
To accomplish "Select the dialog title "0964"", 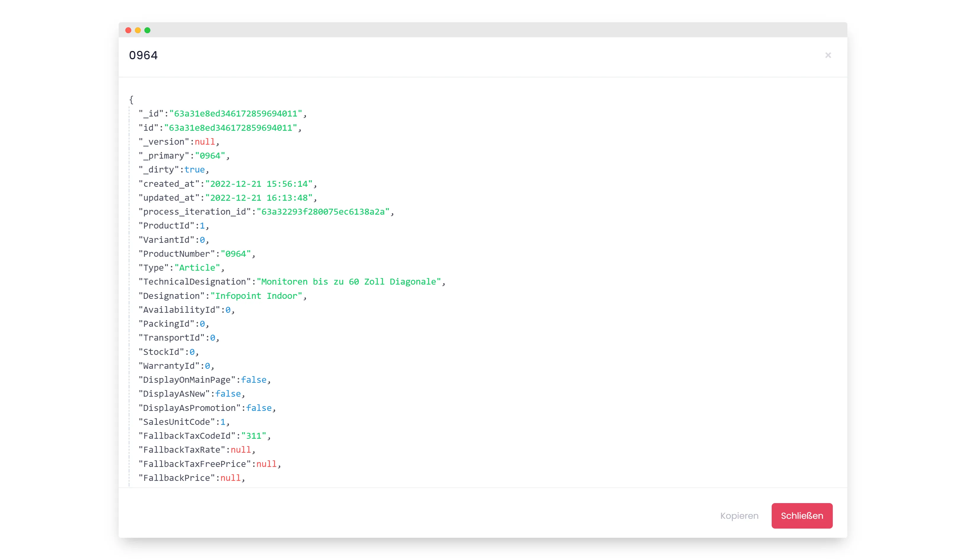I will (x=143, y=55).
